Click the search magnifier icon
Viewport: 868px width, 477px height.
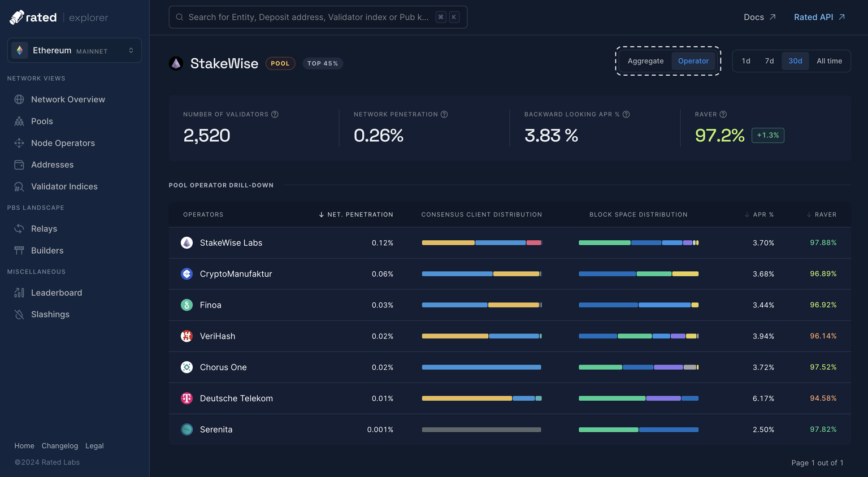pos(180,17)
